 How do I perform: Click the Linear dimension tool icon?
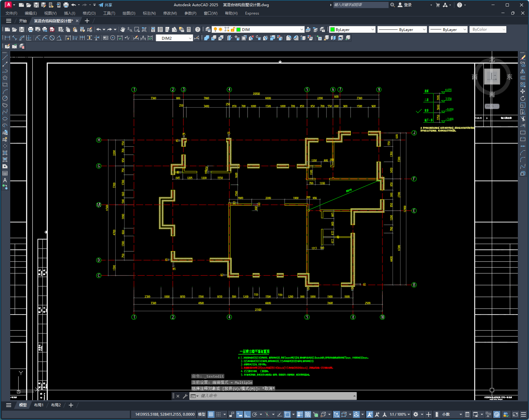(7, 38)
